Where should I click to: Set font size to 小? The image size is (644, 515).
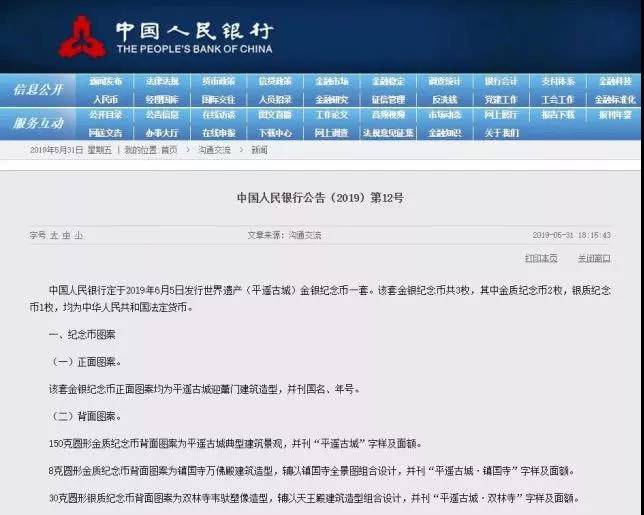pyautogui.click(x=78, y=235)
